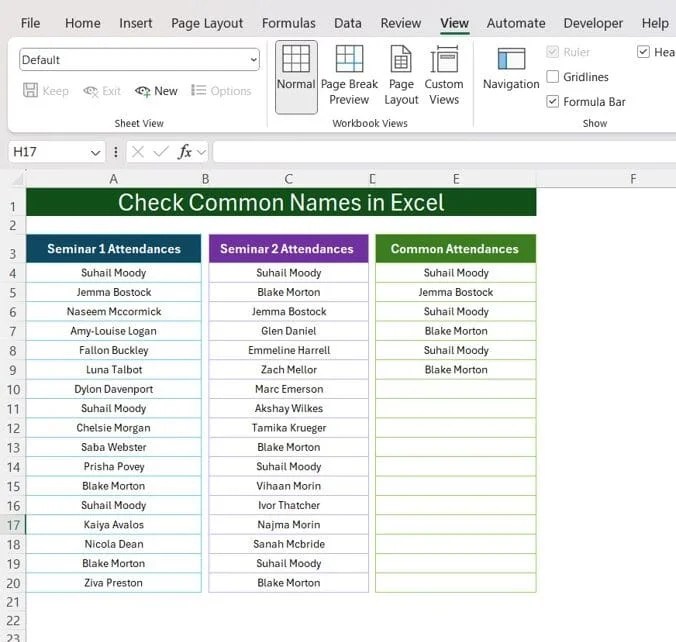Open the Navigation pane
The image size is (676, 642).
click(511, 69)
